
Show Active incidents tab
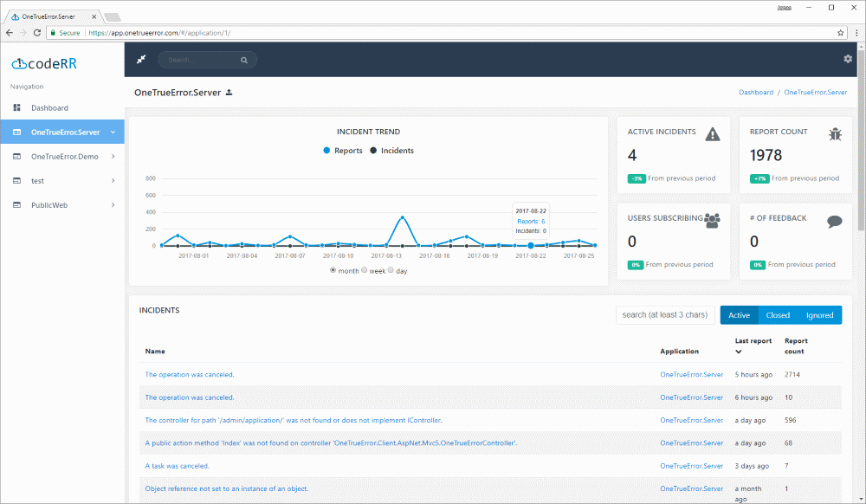coord(739,314)
